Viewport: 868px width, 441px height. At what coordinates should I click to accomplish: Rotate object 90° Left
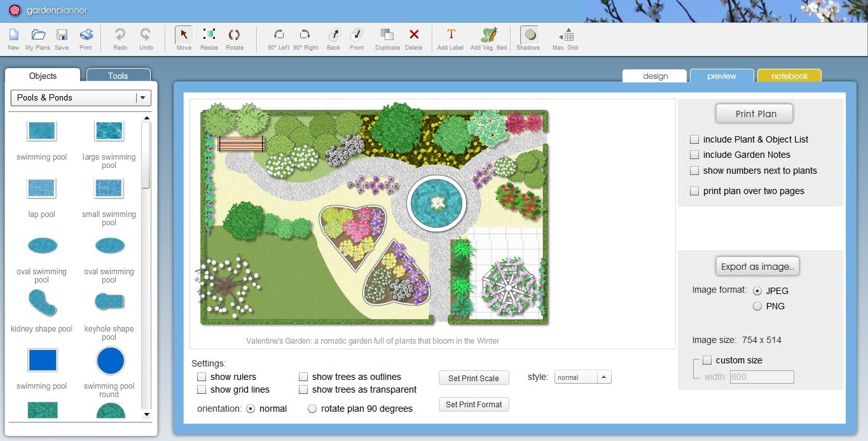coord(278,36)
